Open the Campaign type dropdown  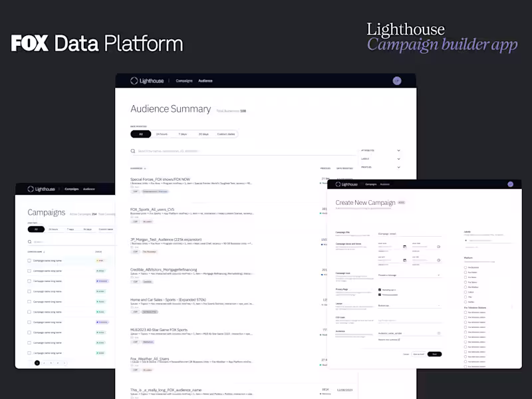(x=409, y=275)
